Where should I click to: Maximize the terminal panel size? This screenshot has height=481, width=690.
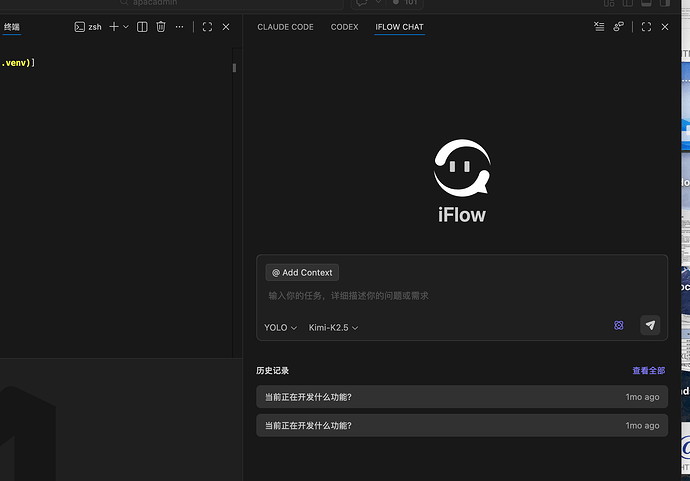pos(207,27)
